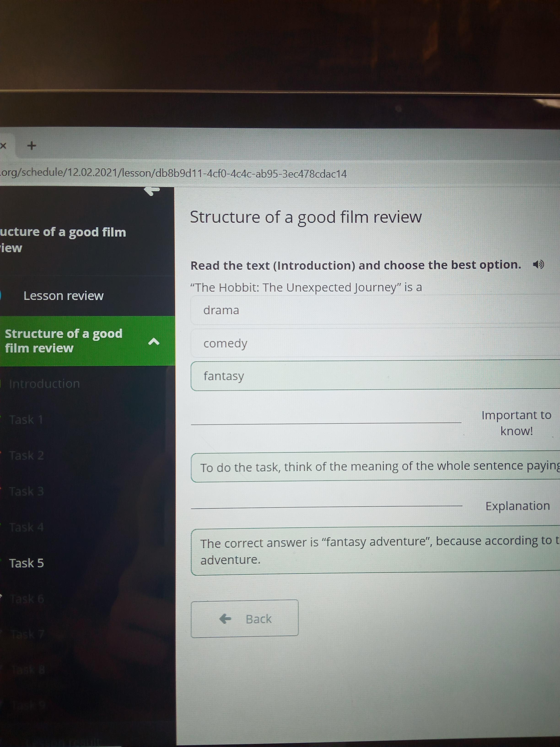Open Task 1 in sidebar
This screenshot has width=560, height=747.
[x=26, y=420]
